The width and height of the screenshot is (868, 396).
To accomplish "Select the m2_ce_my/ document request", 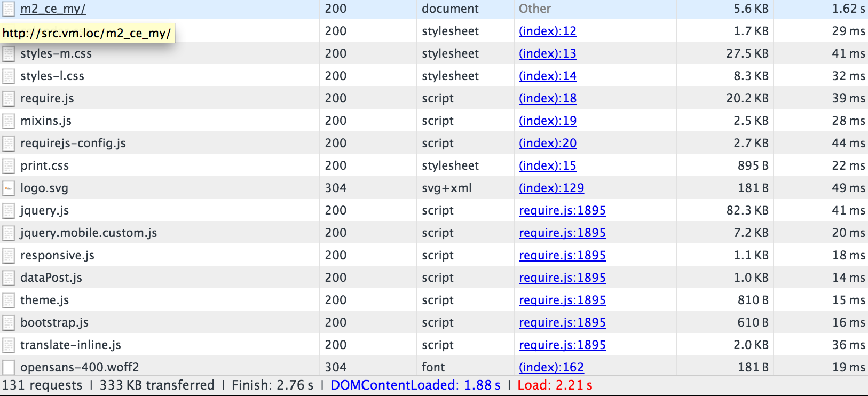I will click(x=53, y=9).
